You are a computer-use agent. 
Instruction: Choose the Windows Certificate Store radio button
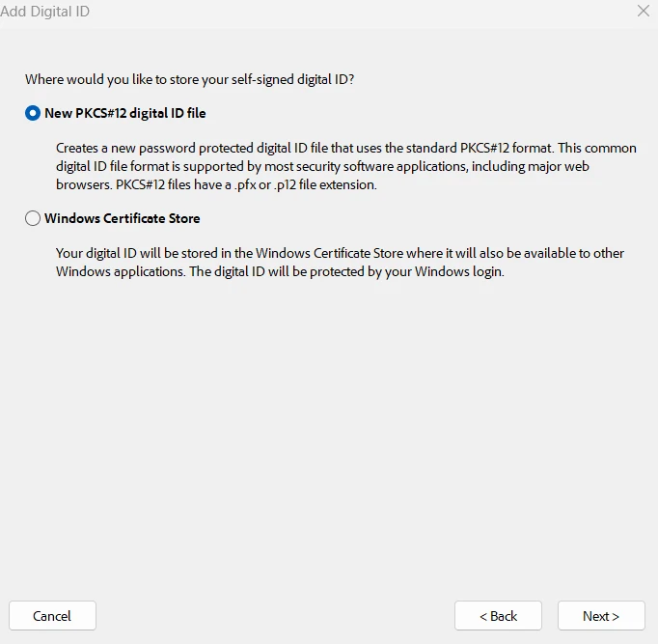click(33, 218)
